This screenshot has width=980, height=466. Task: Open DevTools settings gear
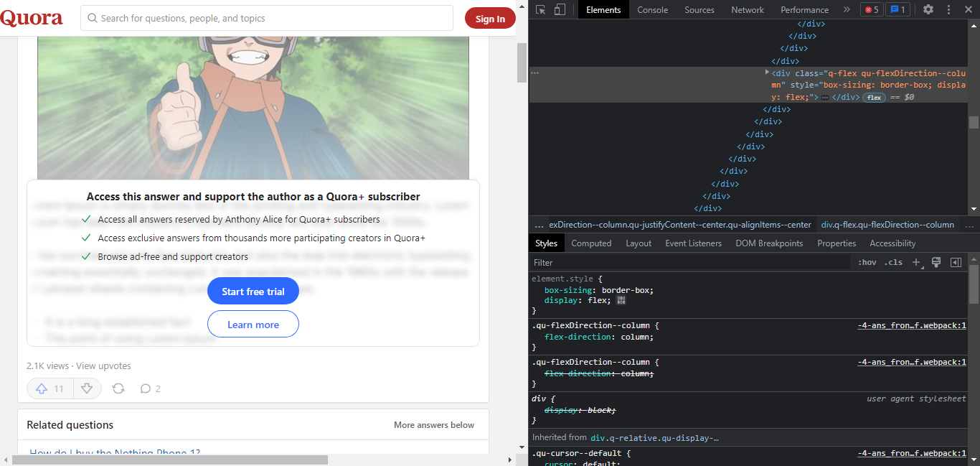point(928,9)
